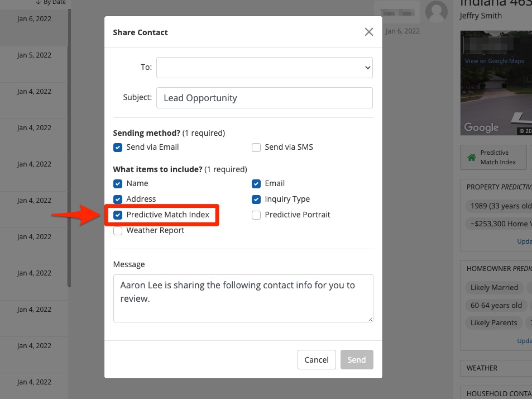The image size is (532, 399).
Task: Click the user avatar icon
Action: 436,11
